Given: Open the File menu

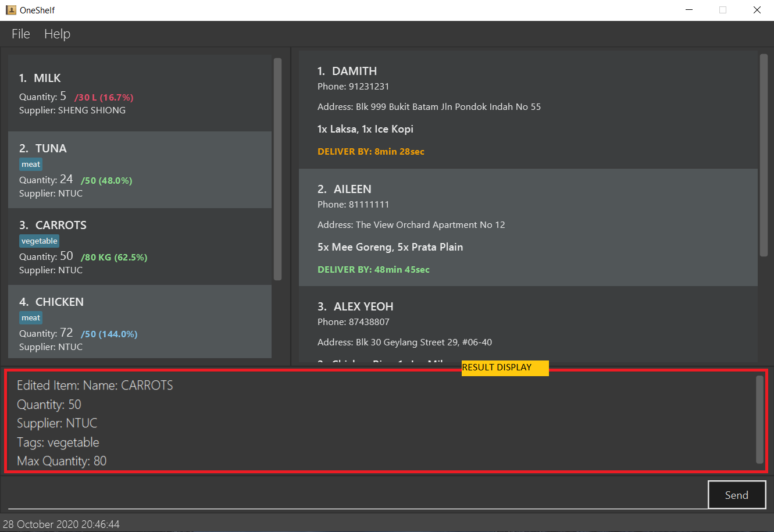Looking at the screenshot, I should point(21,34).
